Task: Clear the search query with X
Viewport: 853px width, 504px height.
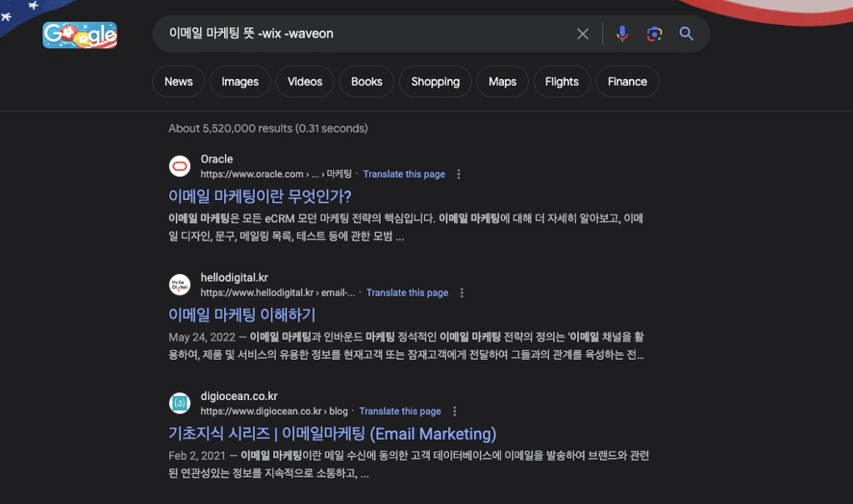Action: (x=582, y=34)
